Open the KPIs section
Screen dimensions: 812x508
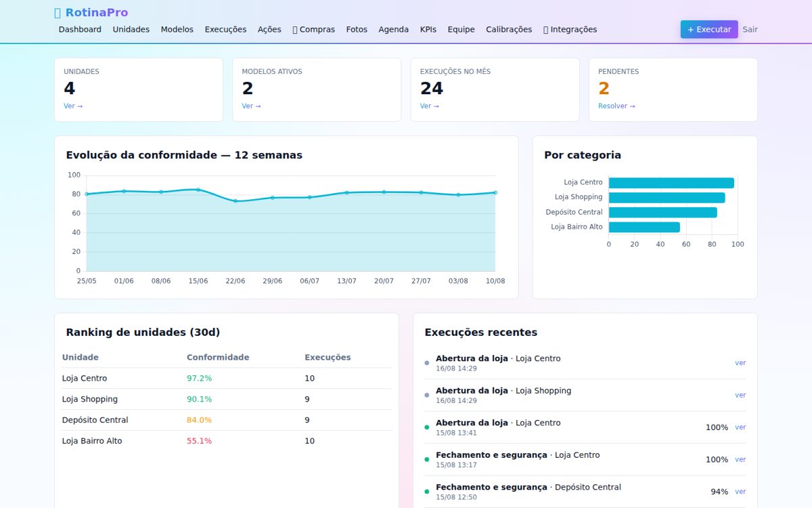coord(428,29)
